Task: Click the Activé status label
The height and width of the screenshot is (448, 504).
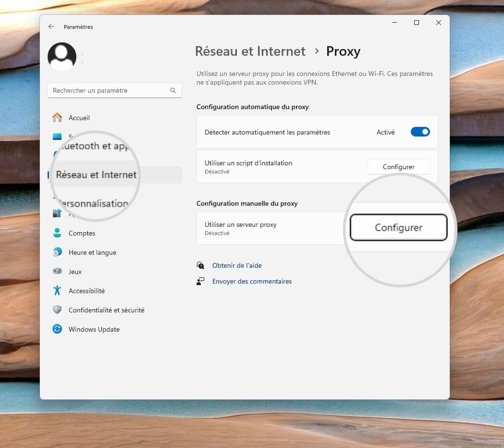Action: (385, 132)
